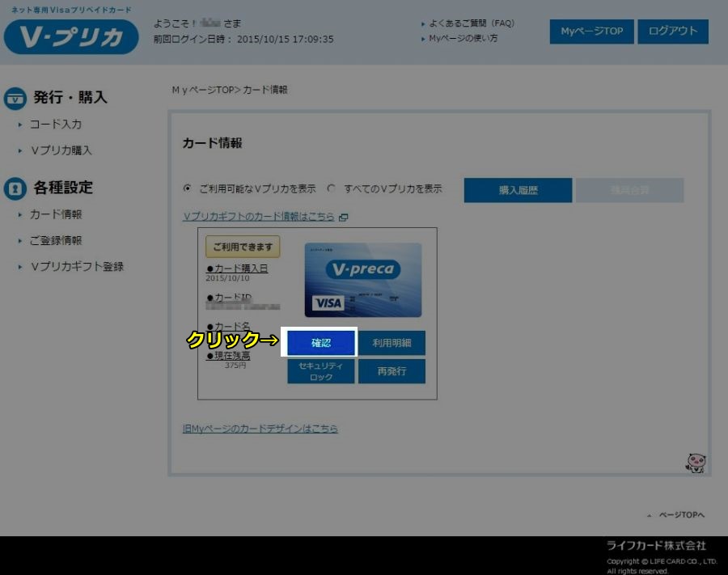Open the 購入履歴 button
Image resolution: width=728 pixels, height=575 pixels.
coord(518,190)
